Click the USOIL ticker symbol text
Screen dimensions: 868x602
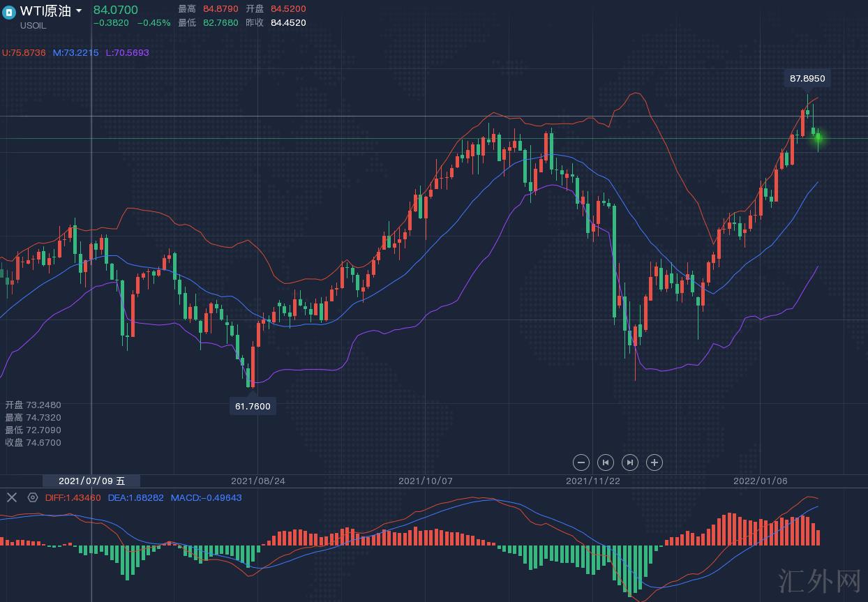pos(33,26)
